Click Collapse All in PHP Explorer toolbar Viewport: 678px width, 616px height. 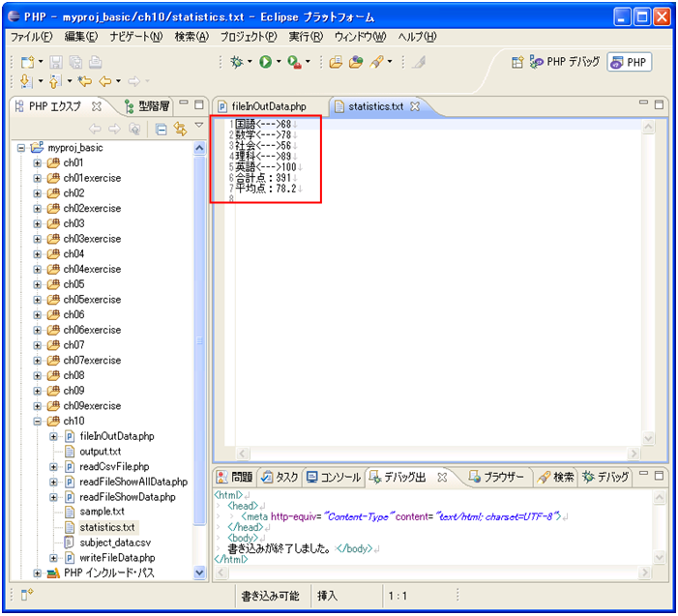161,129
